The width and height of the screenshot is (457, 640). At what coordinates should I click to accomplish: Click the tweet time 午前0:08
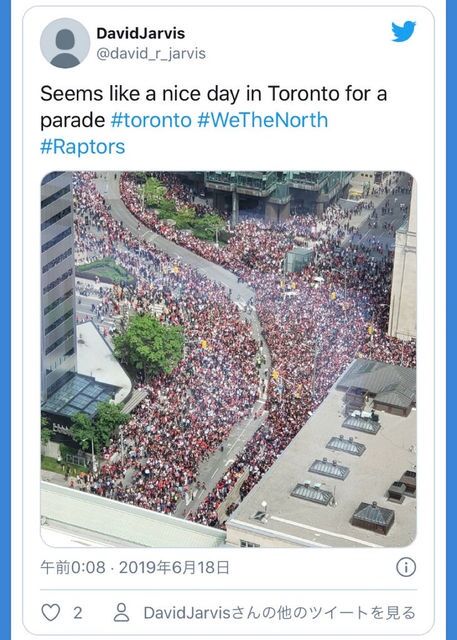pos(73,568)
